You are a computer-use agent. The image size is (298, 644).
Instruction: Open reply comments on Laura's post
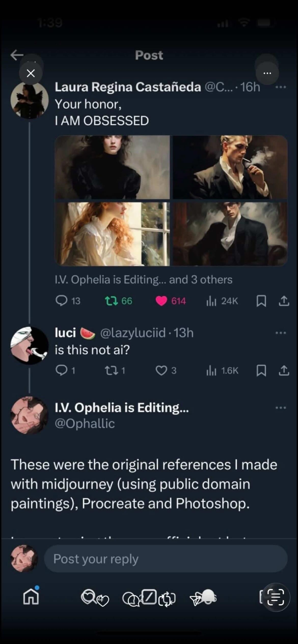click(x=61, y=301)
